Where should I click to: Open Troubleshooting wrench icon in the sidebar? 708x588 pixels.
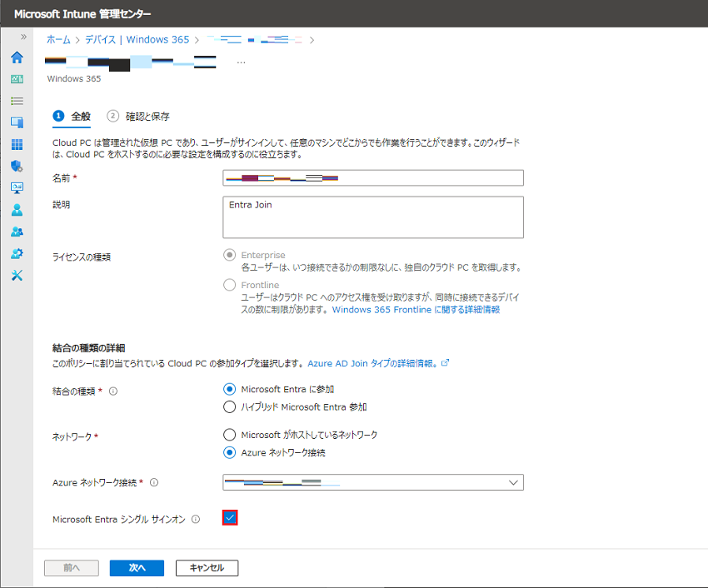17,275
